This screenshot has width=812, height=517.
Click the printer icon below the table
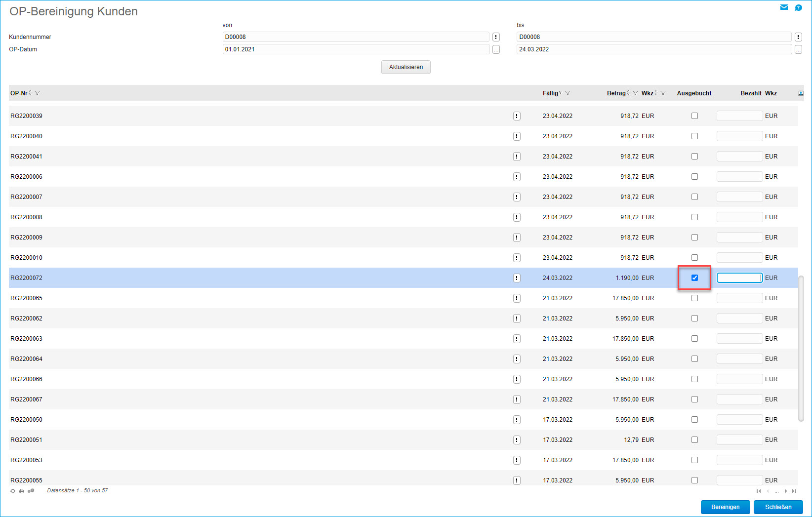tap(22, 491)
